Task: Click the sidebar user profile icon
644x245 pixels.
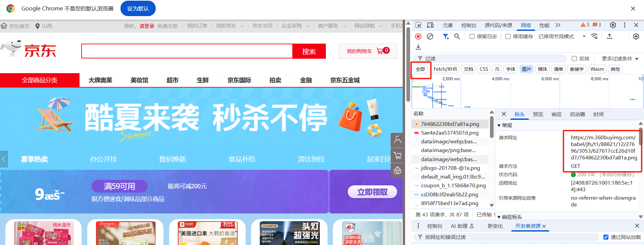Action: coord(398,140)
